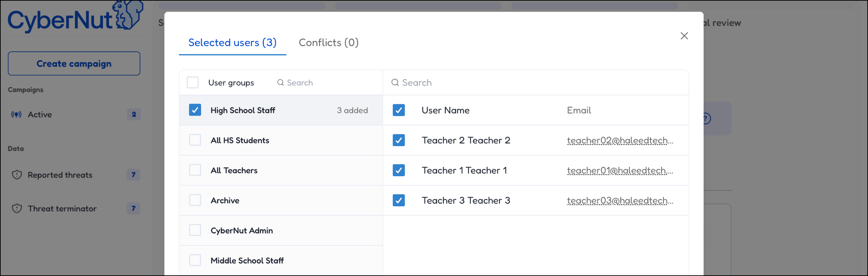This screenshot has height=276, width=868.
Task: Open the teacher03 email link
Action: 620,201
